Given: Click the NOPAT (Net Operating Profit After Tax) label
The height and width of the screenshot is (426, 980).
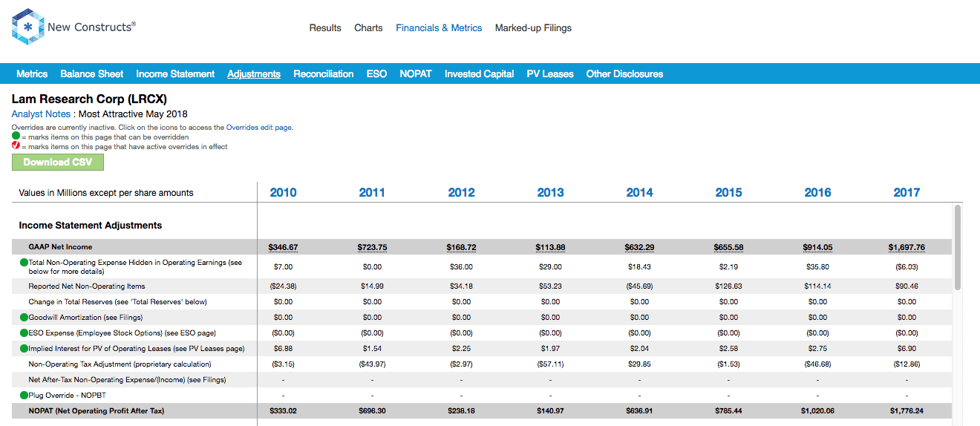Looking at the screenshot, I should [x=97, y=410].
